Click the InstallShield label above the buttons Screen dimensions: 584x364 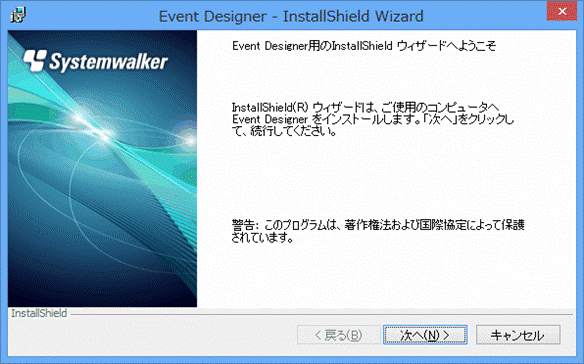[39, 313]
